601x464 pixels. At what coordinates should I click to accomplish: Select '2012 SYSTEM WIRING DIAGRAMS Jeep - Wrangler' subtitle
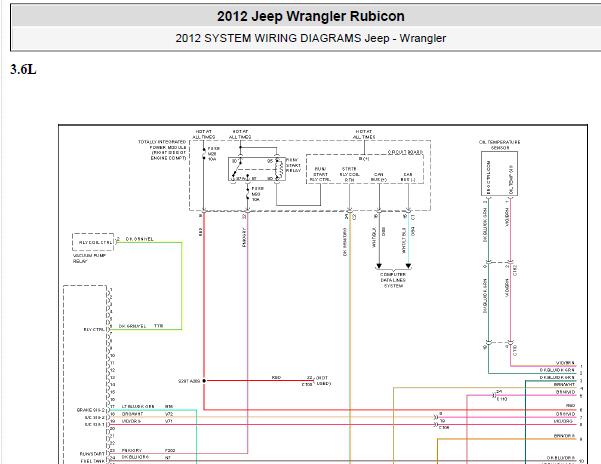(x=310, y=38)
